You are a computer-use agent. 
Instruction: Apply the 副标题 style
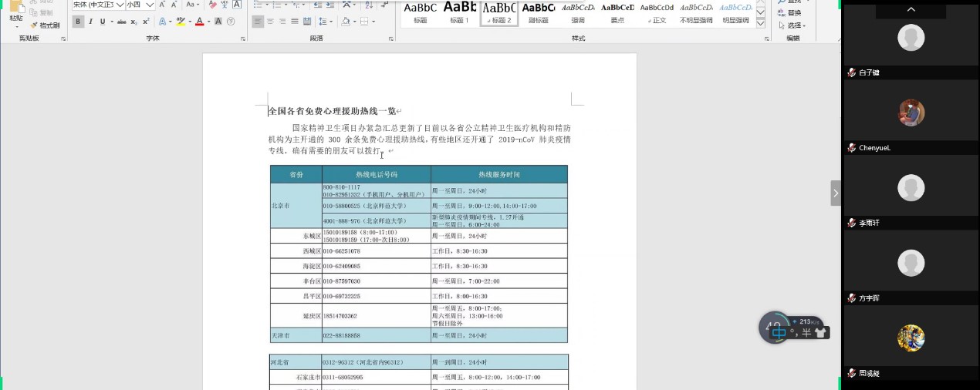tap(539, 13)
